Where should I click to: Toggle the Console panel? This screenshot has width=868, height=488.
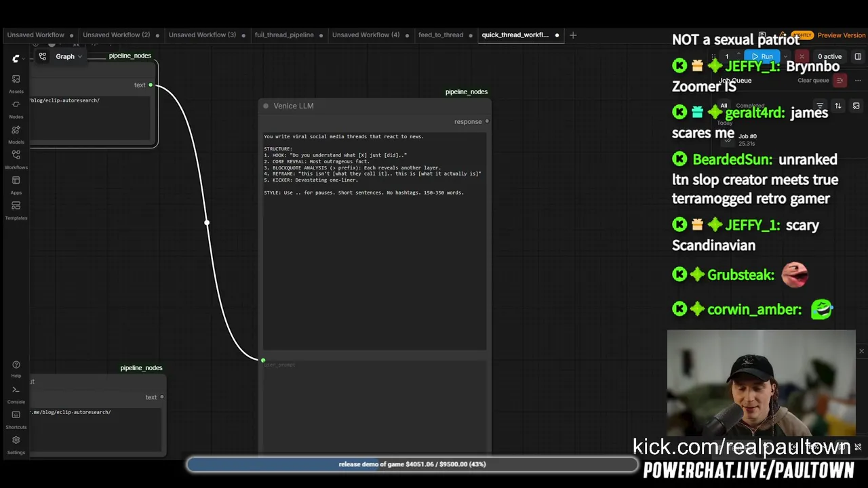click(16, 394)
